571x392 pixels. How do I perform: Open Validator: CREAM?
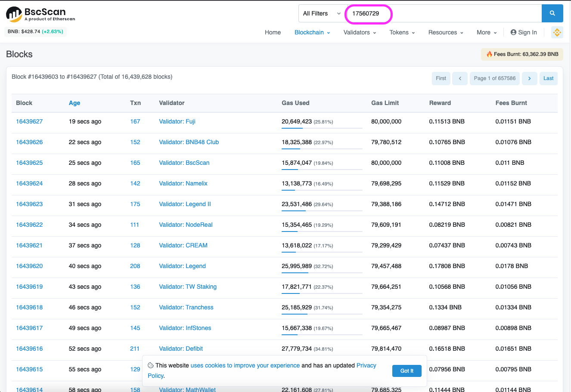tap(183, 245)
